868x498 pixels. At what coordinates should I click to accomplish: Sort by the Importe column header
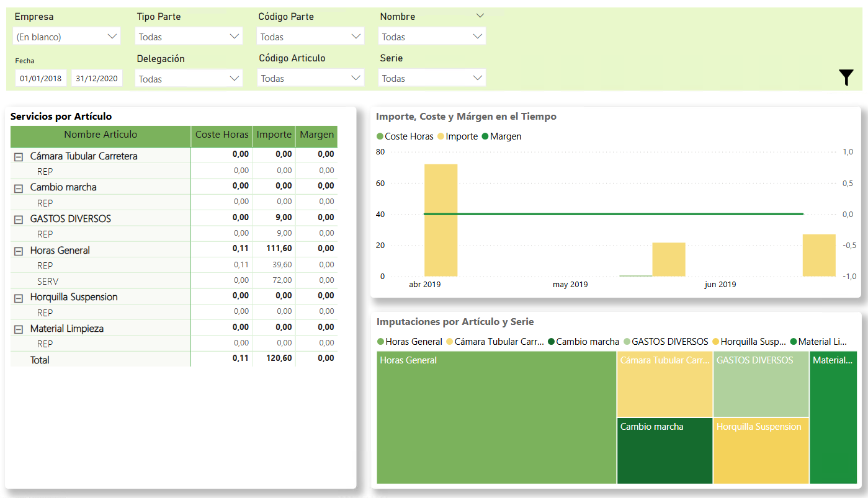click(x=274, y=135)
